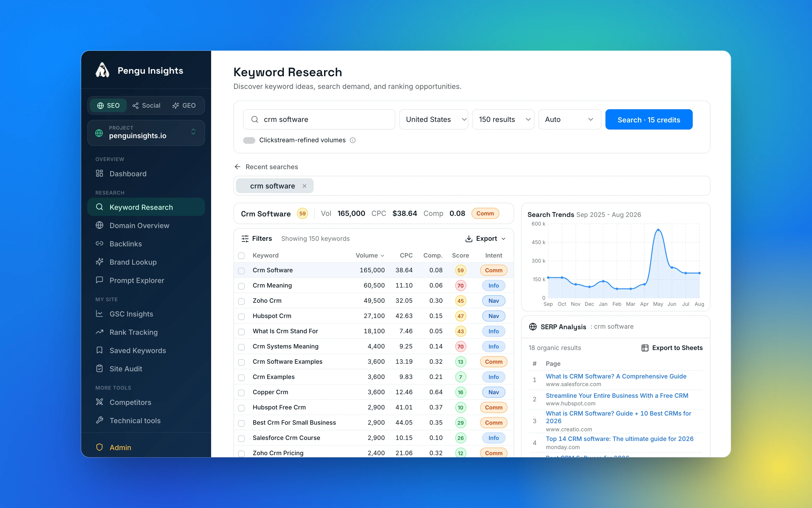Remove the crm software recent search chip
This screenshot has width=812, height=508.
[x=304, y=186]
